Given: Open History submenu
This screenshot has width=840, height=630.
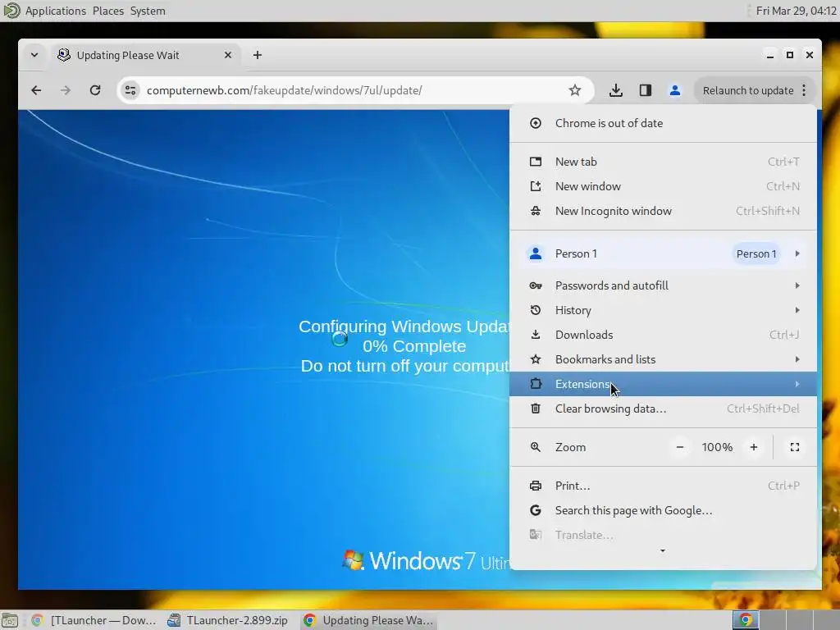Looking at the screenshot, I should [663, 310].
